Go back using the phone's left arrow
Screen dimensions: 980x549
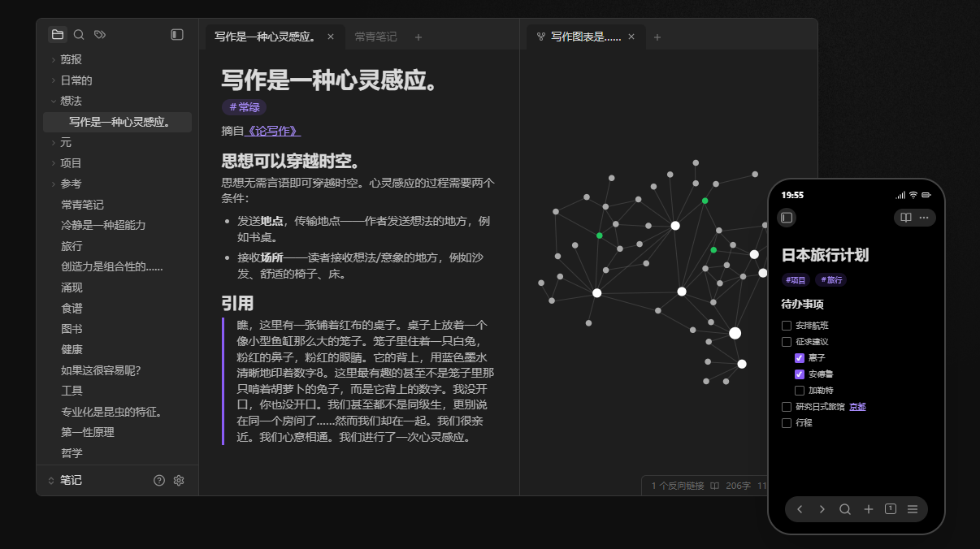tap(800, 509)
